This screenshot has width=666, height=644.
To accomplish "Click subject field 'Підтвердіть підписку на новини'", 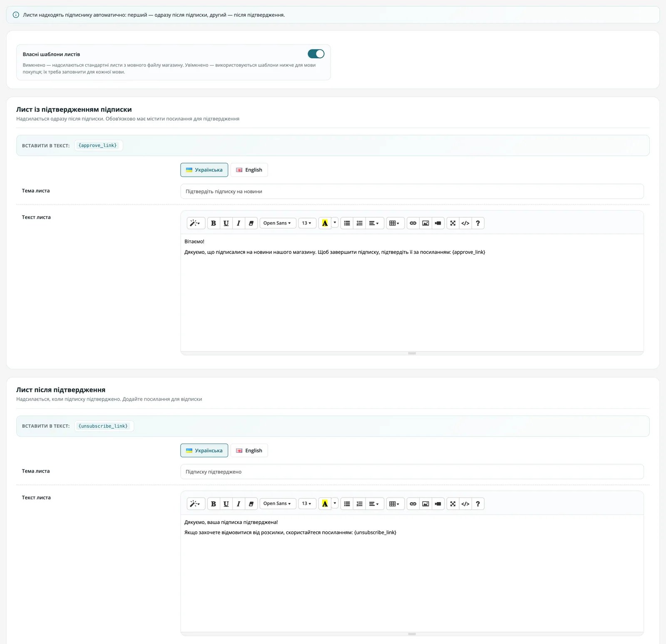I will tap(412, 191).
